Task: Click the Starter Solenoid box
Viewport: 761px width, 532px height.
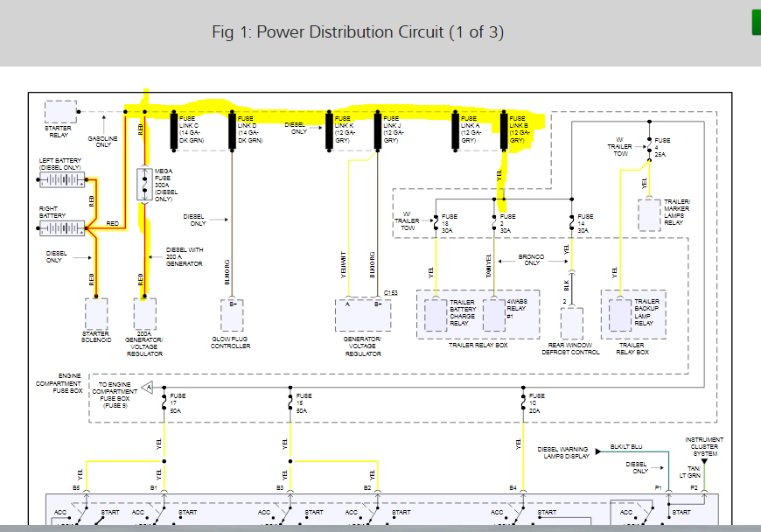Action: tap(96, 314)
